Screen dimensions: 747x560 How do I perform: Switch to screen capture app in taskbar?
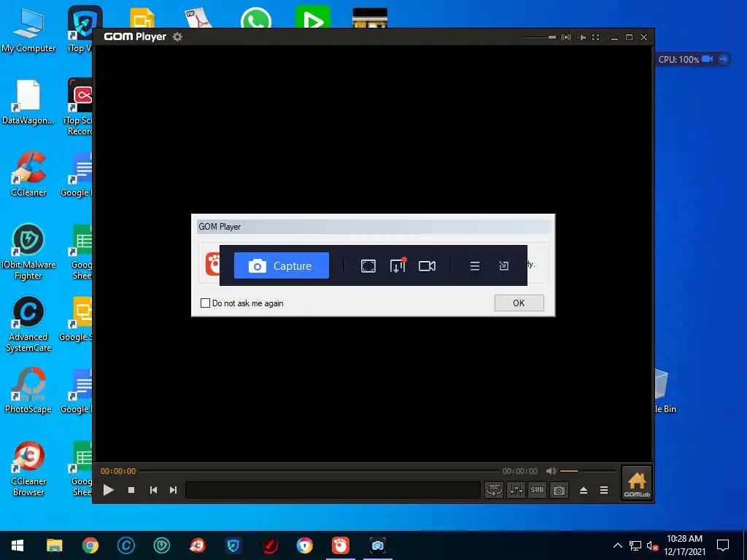point(377,545)
